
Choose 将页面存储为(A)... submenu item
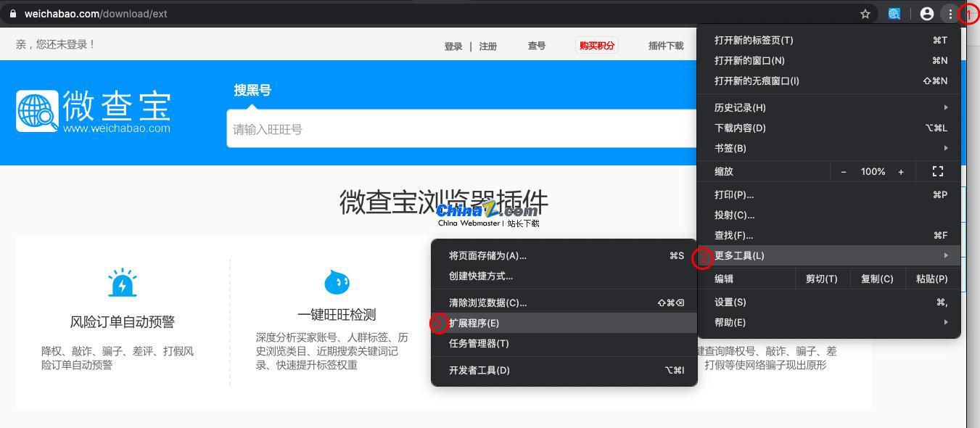point(564,255)
